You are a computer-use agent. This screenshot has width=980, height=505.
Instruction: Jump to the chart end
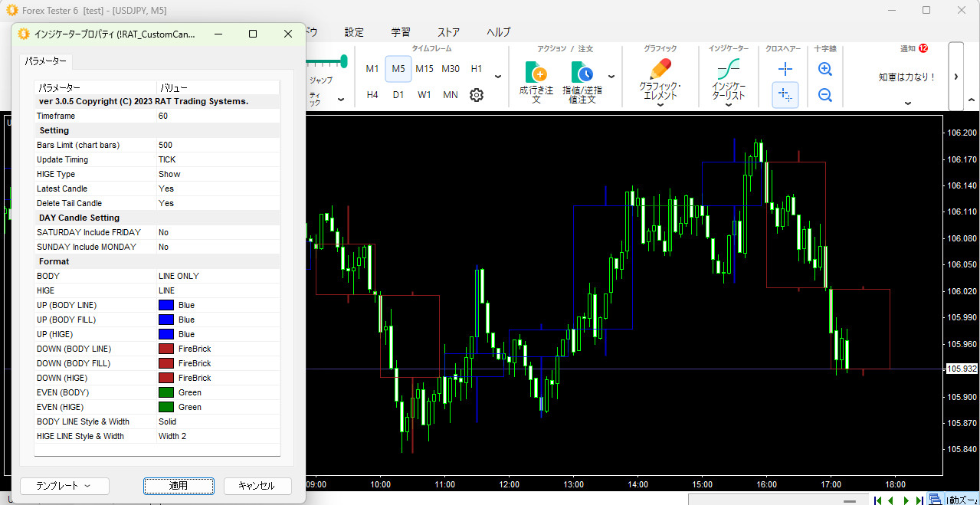[x=919, y=500]
